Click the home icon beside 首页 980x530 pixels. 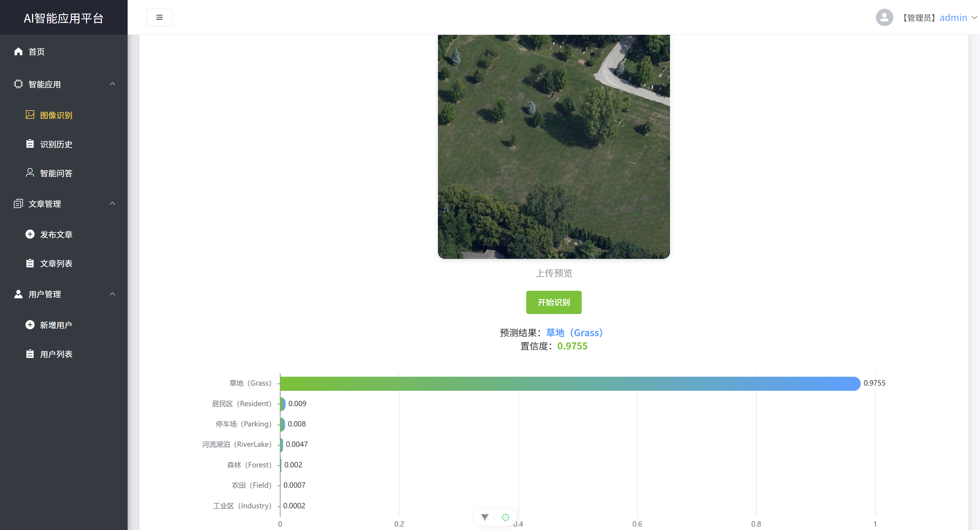[18, 51]
